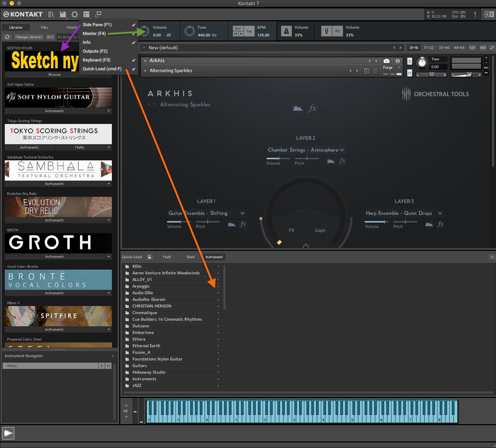
Task: Click the NI logo in top right
Action: (x=489, y=14)
